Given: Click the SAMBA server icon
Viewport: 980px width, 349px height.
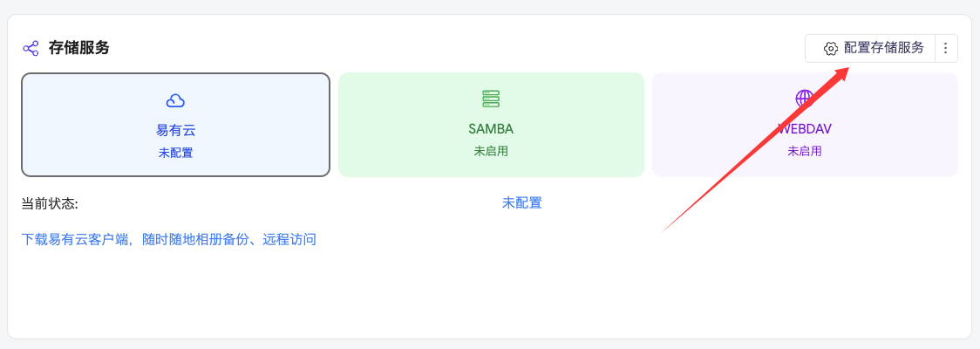Looking at the screenshot, I should (491, 99).
